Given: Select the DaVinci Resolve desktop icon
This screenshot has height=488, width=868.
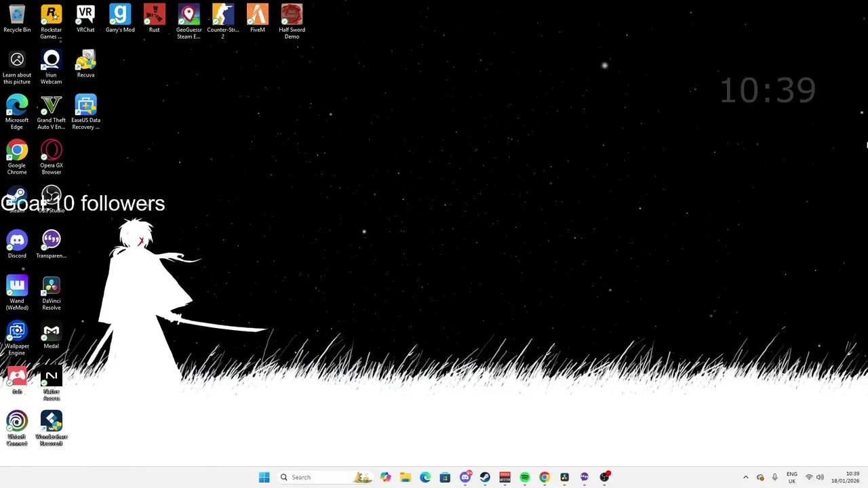Looking at the screenshot, I should (x=52, y=293).
